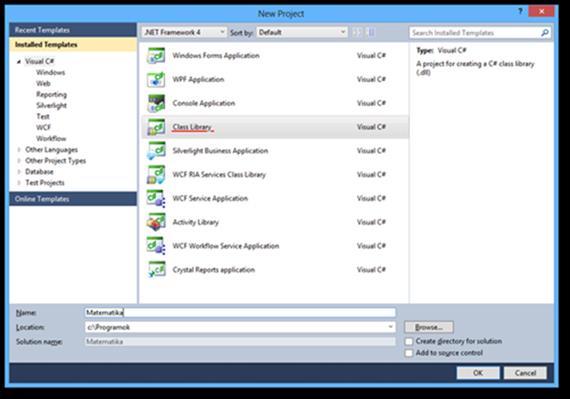
Task: Click the WCF Service Application icon
Action: pyautogui.click(x=156, y=198)
